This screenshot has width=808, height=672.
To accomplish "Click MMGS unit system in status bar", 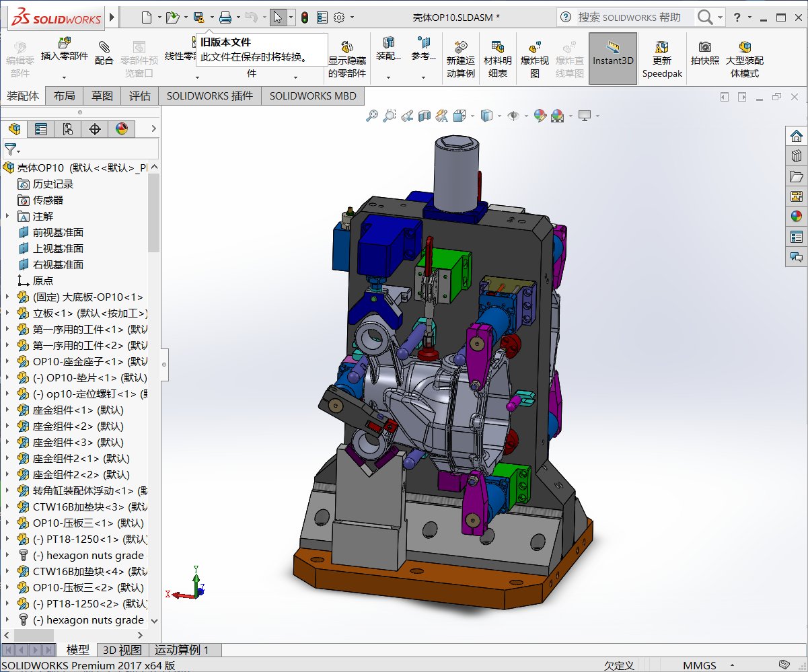I will pyautogui.click(x=700, y=665).
